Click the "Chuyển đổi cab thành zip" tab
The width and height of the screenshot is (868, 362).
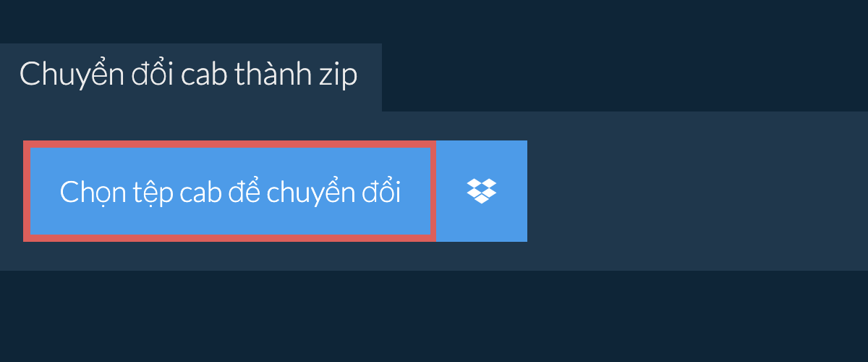pos(191,77)
